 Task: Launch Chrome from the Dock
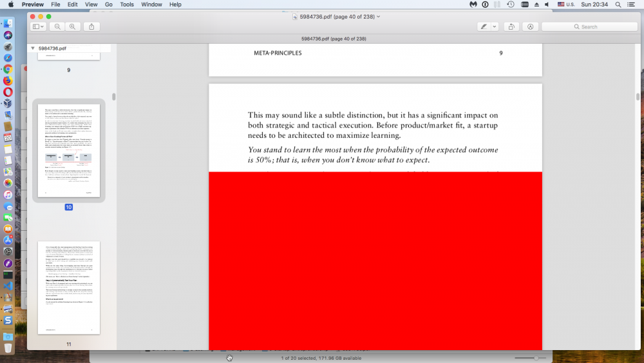pos(8,69)
